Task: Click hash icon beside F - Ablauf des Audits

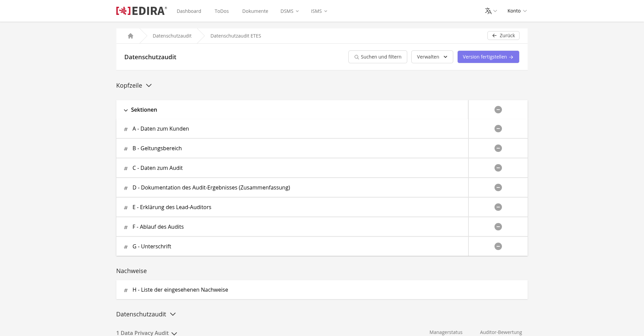Action: pyautogui.click(x=126, y=227)
